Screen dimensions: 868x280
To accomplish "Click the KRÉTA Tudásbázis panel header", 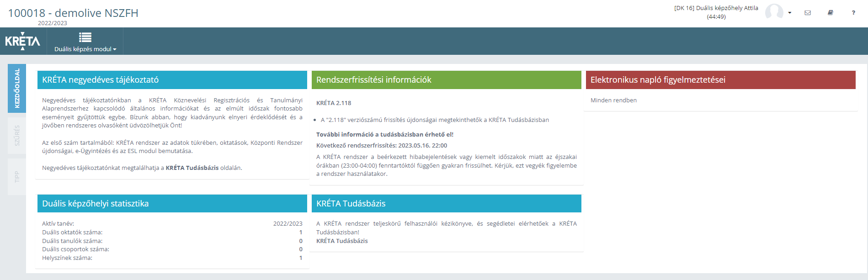I will tap(447, 204).
